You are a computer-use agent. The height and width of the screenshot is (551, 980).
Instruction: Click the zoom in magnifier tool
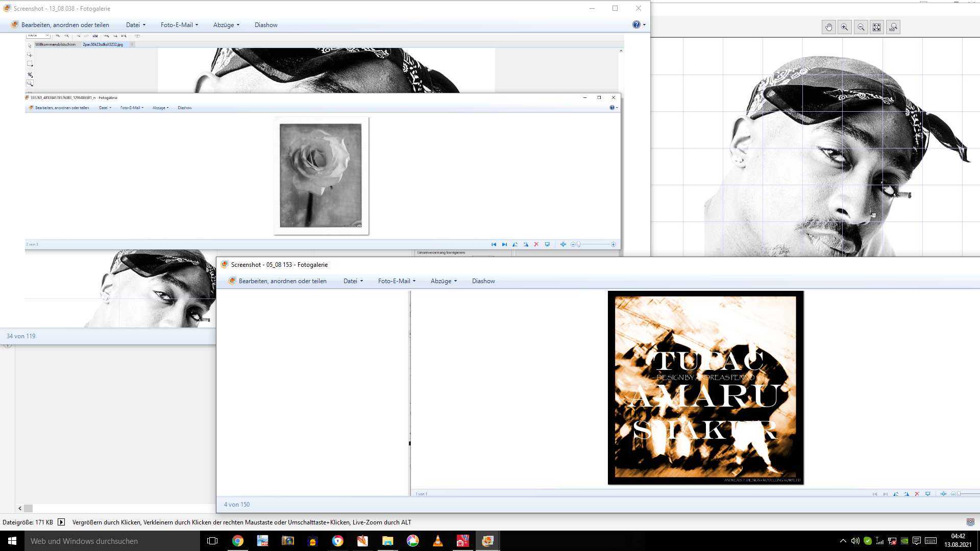(845, 28)
